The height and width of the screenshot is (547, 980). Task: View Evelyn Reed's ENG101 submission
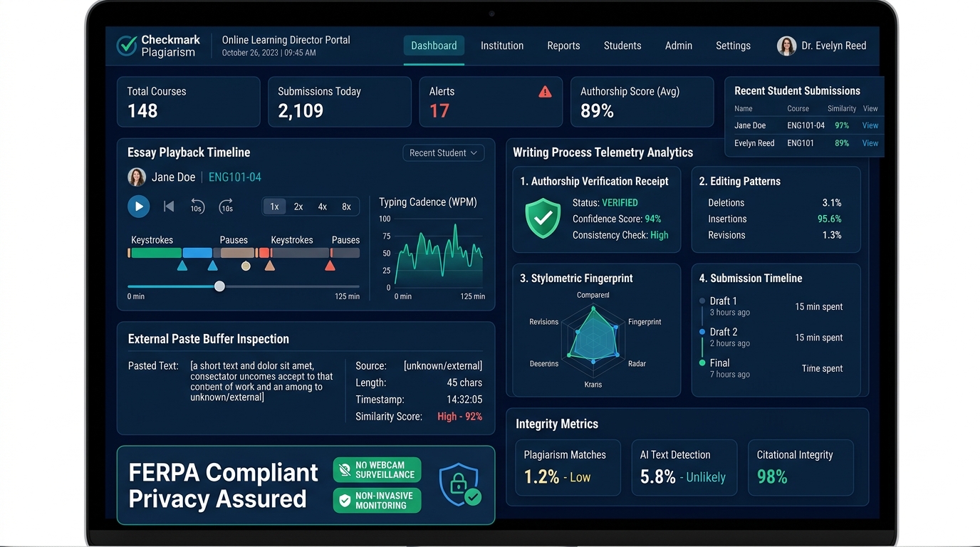pyautogui.click(x=870, y=143)
